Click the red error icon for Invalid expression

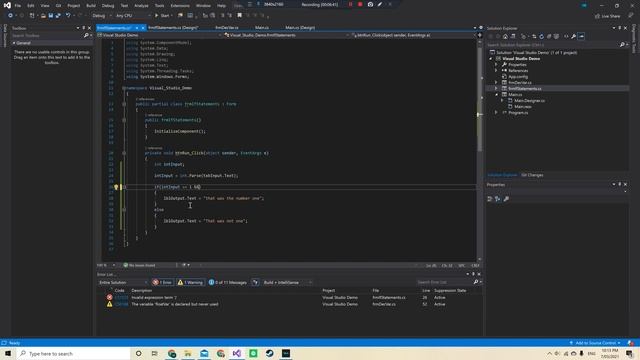tap(109, 298)
